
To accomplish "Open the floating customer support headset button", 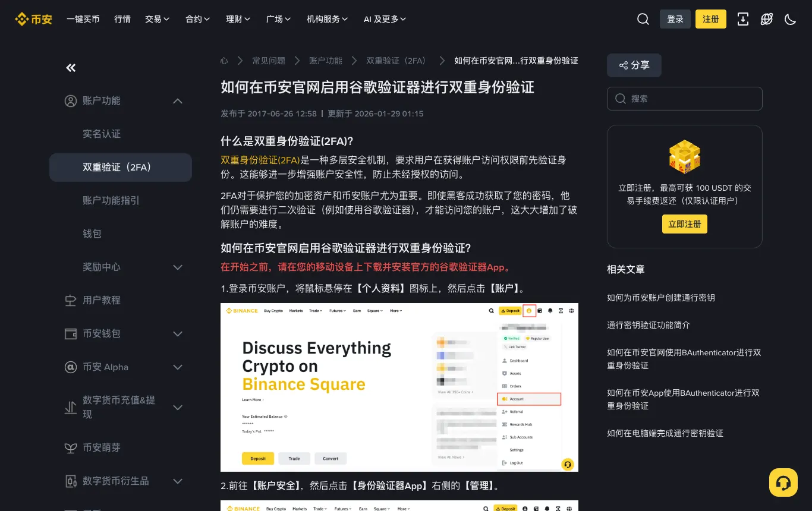I will pos(783,482).
